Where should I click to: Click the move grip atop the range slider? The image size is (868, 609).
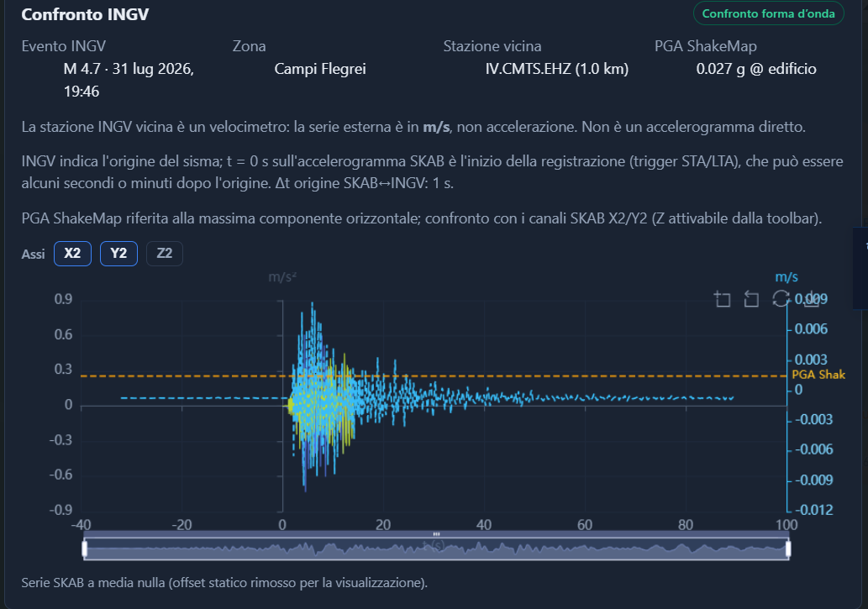pos(436,534)
